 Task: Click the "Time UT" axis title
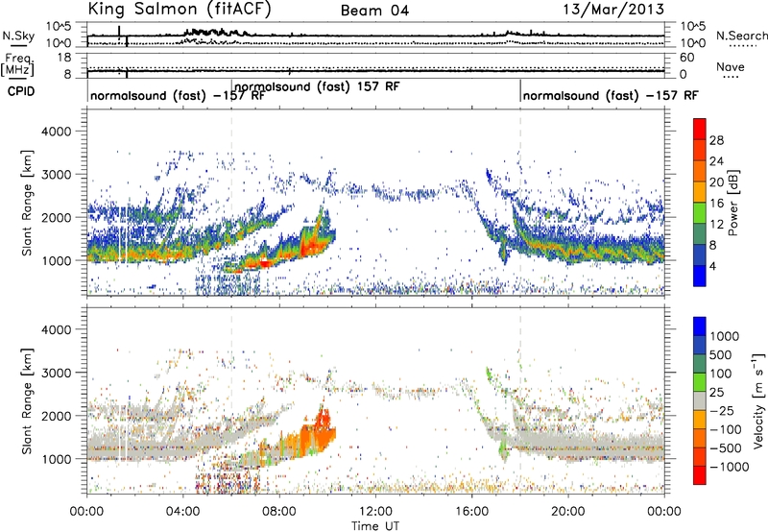click(375, 525)
